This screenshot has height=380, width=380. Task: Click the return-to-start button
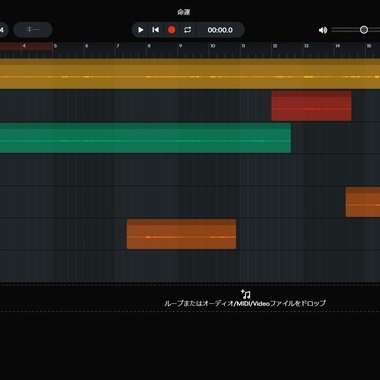(155, 30)
